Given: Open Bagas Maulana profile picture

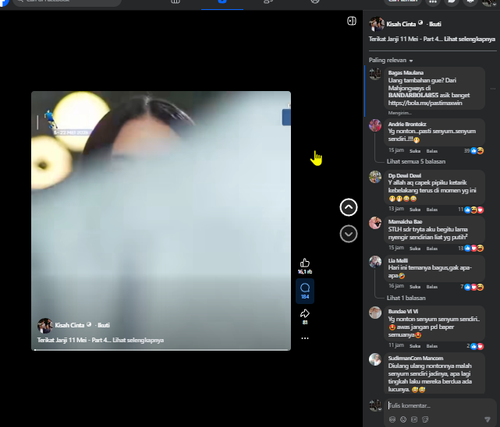Looking at the screenshot, I should pos(375,74).
